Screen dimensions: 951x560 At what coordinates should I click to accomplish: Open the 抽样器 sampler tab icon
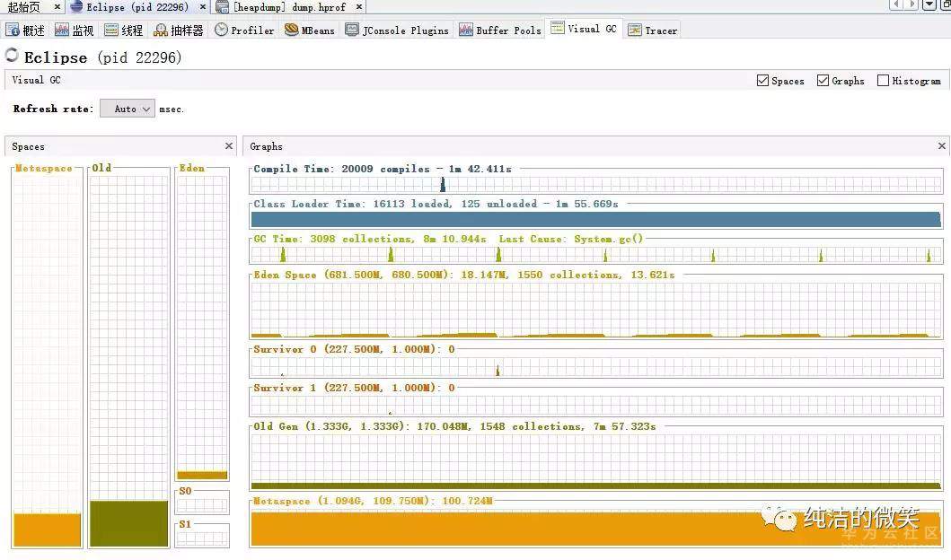(x=160, y=31)
